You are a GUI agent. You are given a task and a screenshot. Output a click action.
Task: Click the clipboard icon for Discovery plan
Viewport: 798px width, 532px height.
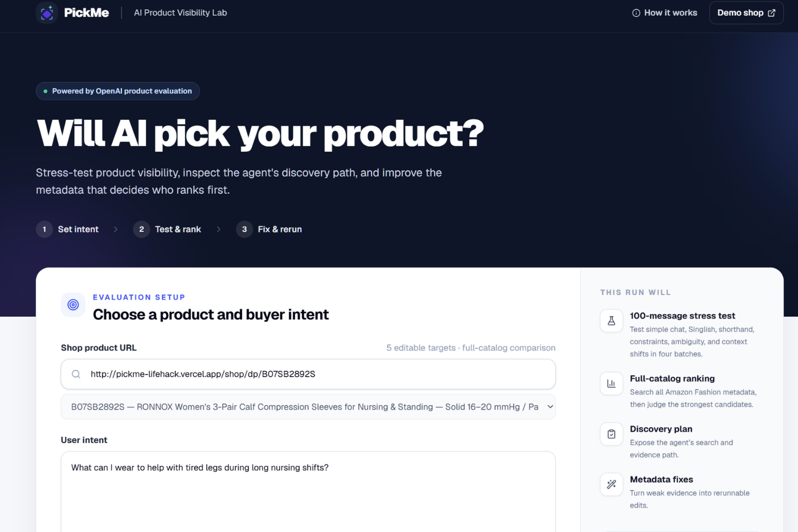[611, 434]
